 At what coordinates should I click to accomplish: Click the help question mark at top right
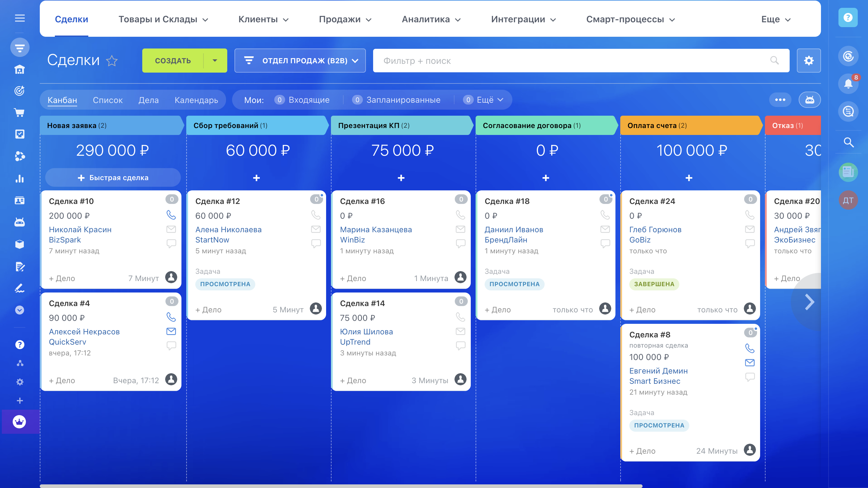click(848, 17)
